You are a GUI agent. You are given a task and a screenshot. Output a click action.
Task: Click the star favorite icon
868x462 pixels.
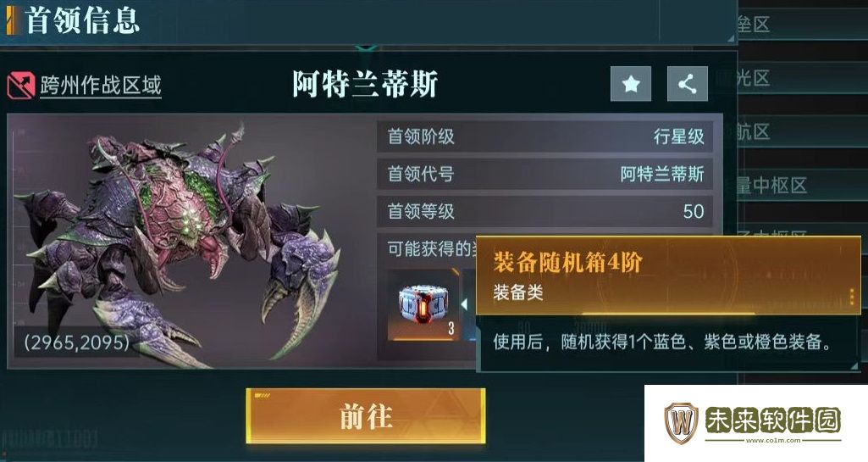click(x=631, y=84)
